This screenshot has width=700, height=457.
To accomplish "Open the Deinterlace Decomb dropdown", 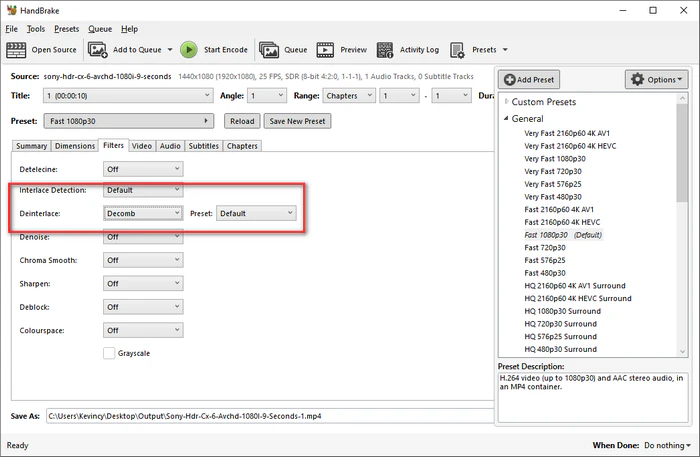I will coord(143,213).
